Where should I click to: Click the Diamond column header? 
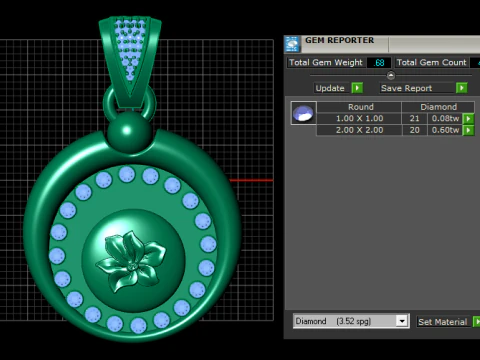[438, 107]
